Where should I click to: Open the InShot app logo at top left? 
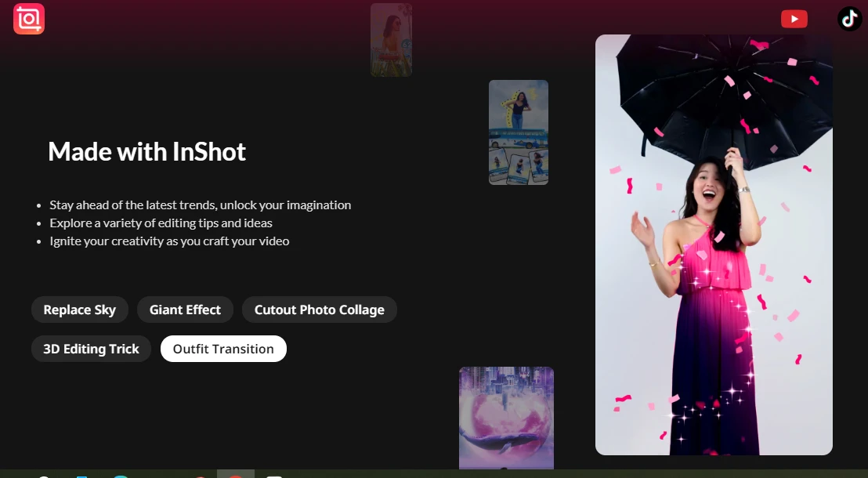pos(28,18)
